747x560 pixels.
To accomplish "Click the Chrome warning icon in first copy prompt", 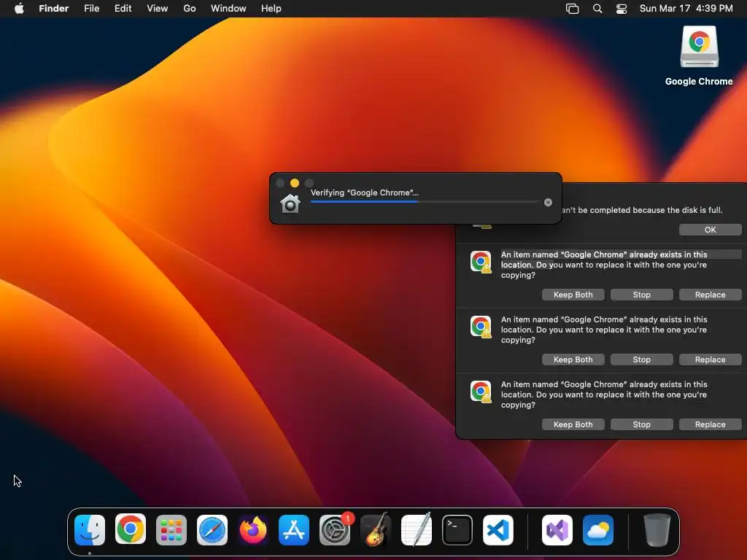I will click(481, 262).
